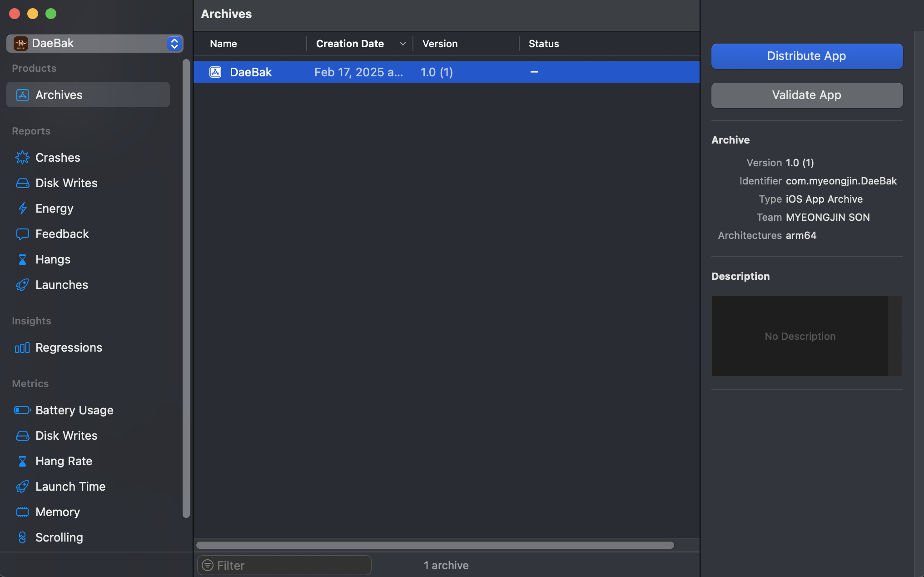Open Disk Writes under Reports

tap(66, 183)
